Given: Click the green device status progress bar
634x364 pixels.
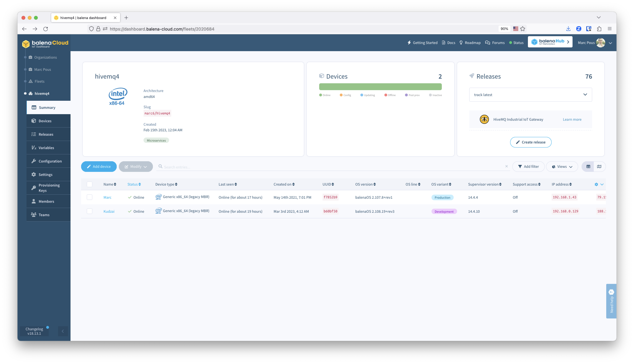Looking at the screenshot, I should pyautogui.click(x=380, y=87).
